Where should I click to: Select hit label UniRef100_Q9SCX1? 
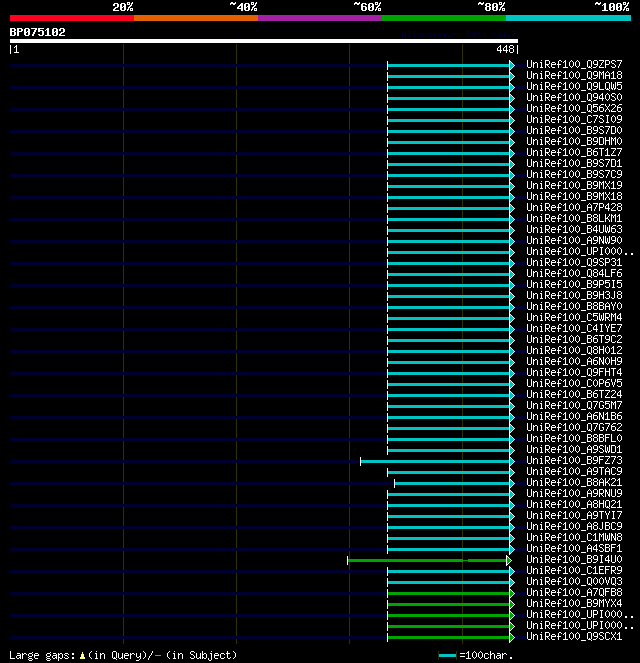(574, 636)
